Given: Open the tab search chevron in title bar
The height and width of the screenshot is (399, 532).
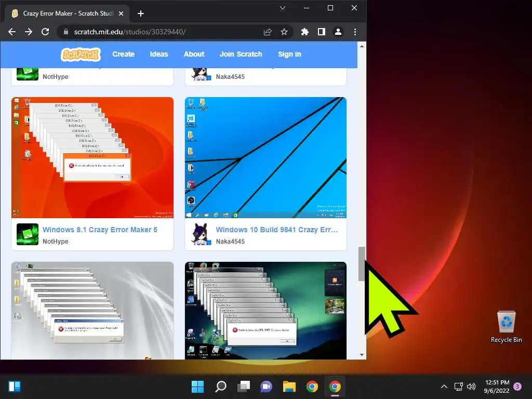Looking at the screenshot, I should click(x=282, y=8).
